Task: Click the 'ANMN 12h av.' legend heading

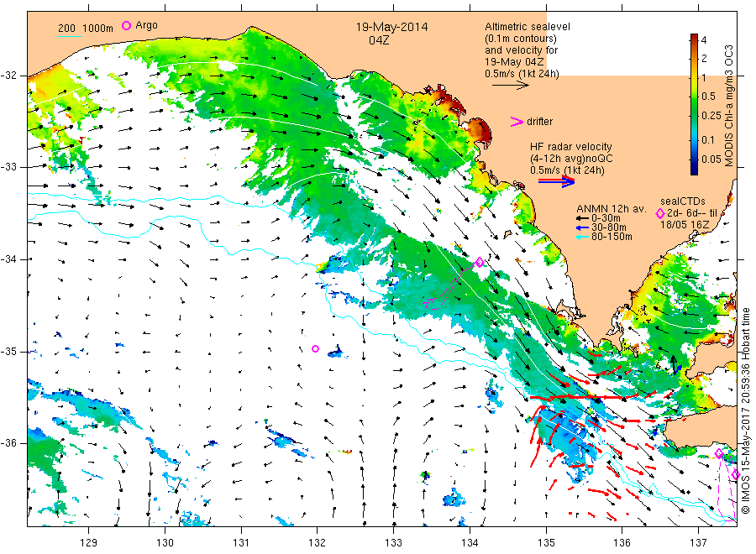Action: coord(612,209)
